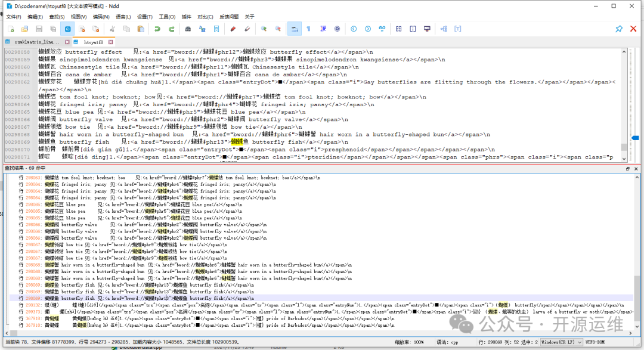Screen dimensions: 644x350
Task: Click the previous position arrow icon
Action: click(354, 29)
